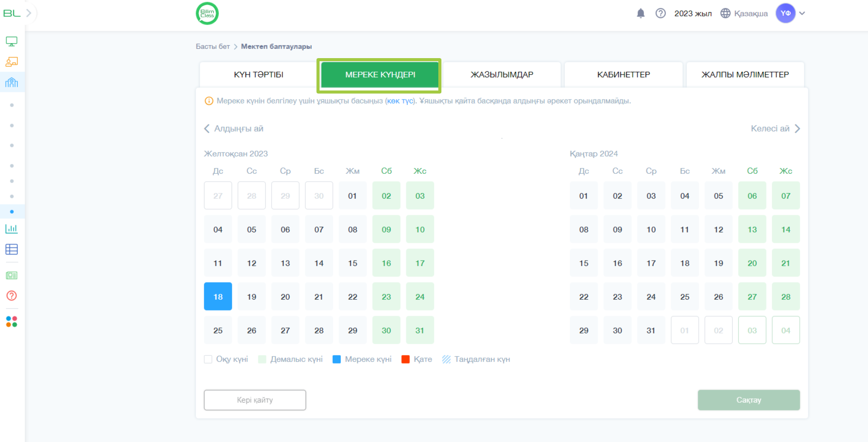Screen dimensions: 868x442
Task: Open the monitor icon in sidebar
Action: coord(12,41)
